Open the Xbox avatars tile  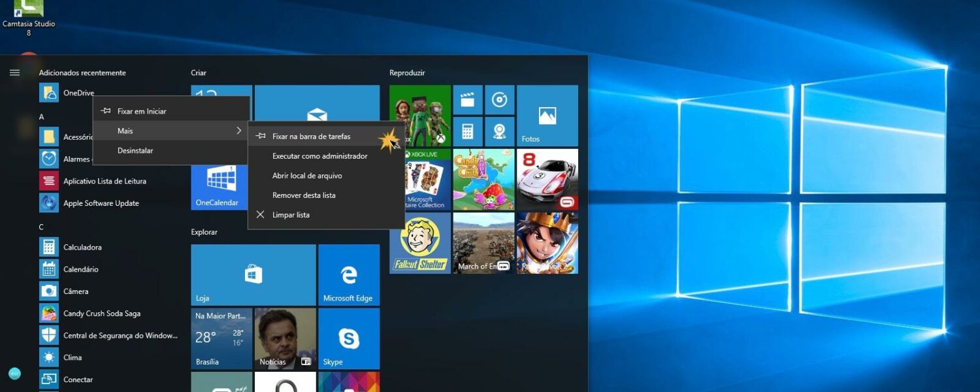[420, 116]
